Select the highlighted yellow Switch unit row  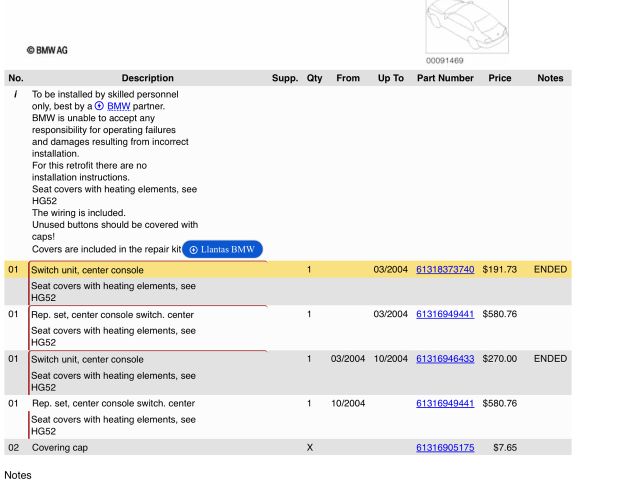coord(88,270)
